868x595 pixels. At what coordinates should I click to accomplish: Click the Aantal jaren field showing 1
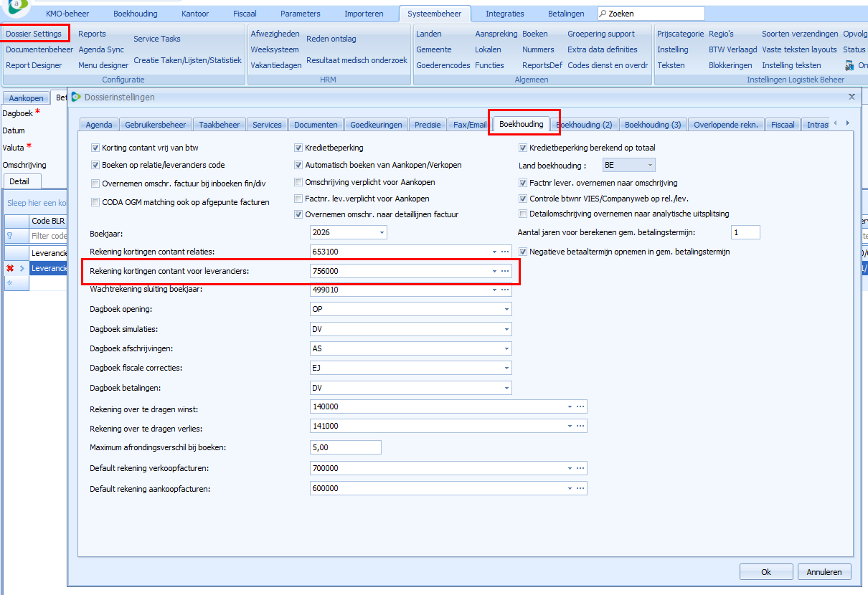pyautogui.click(x=745, y=232)
